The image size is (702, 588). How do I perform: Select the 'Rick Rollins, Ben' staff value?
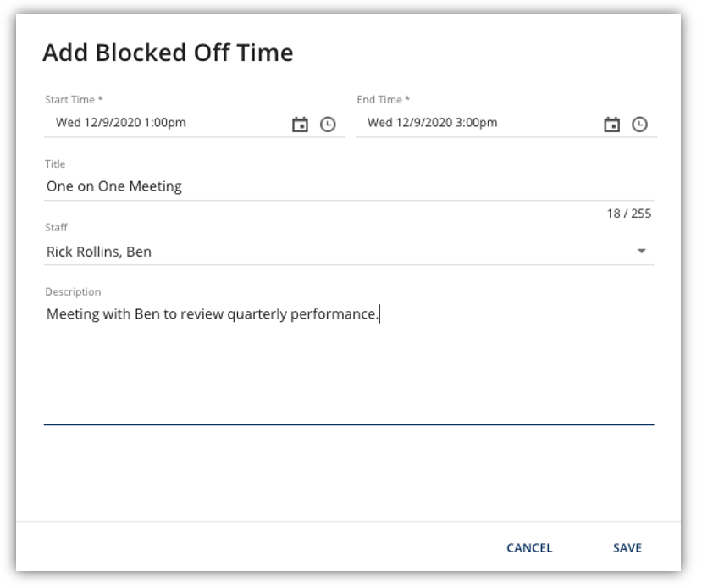(99, 252)
